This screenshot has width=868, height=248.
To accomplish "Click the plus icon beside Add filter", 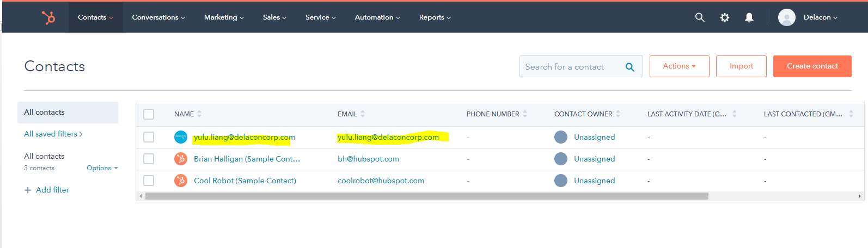I will tap(28, 190).
